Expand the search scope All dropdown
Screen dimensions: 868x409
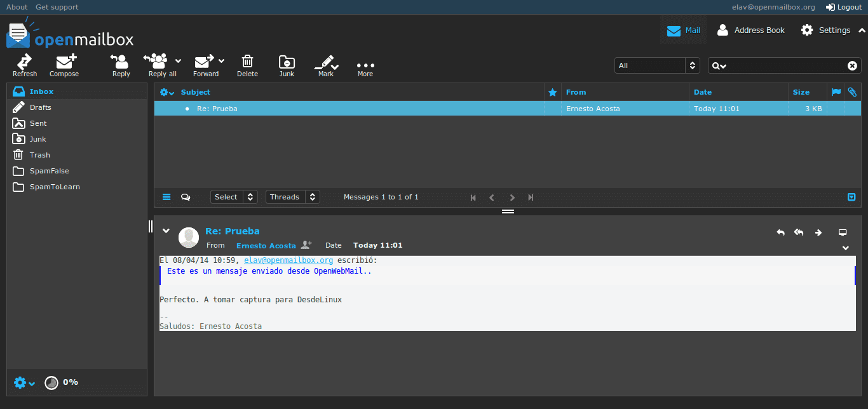(x=656, y=65)
